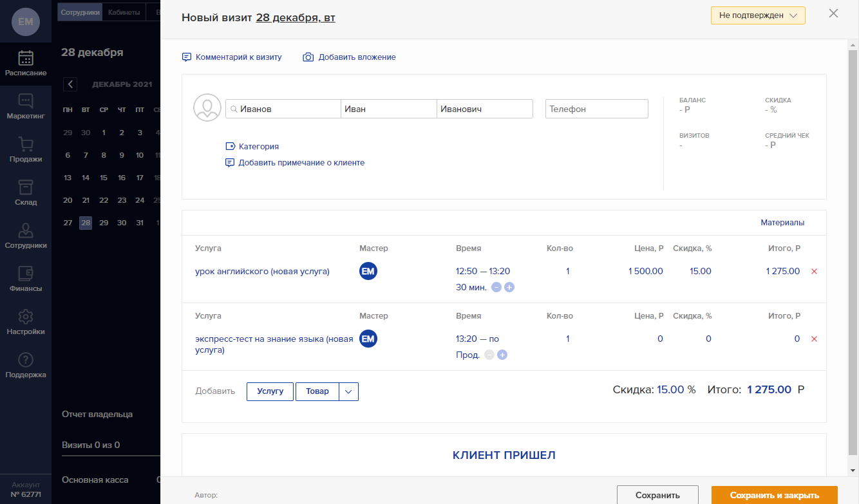
Task: Click master EM avatar for урок английского
Action: 368,272
